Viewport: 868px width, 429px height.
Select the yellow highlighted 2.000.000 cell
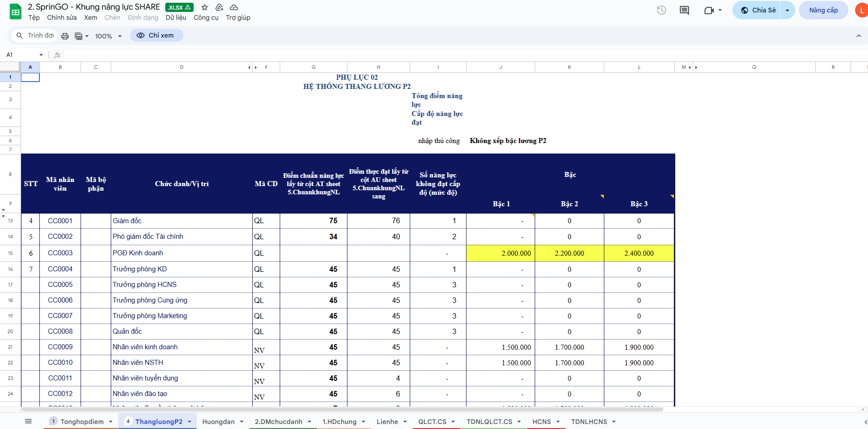(x=500, y=253)
